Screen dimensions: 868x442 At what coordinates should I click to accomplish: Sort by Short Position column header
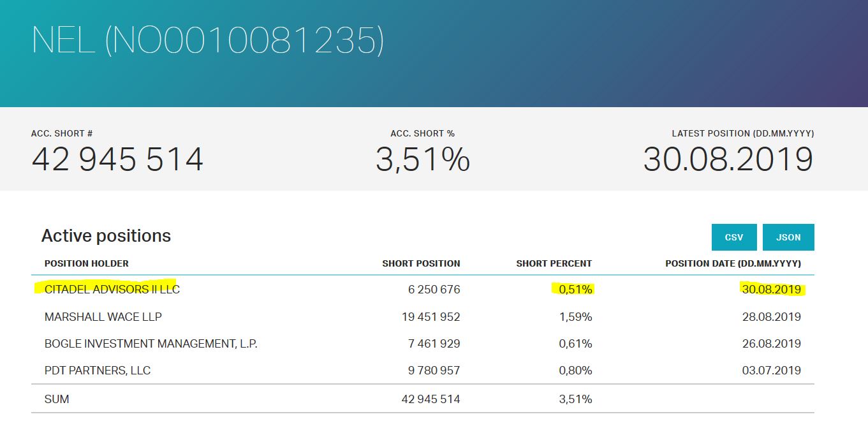(421, 263)
